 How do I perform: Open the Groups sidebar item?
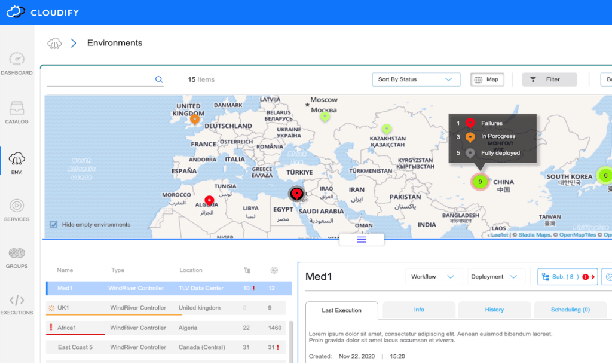[17, 258]
